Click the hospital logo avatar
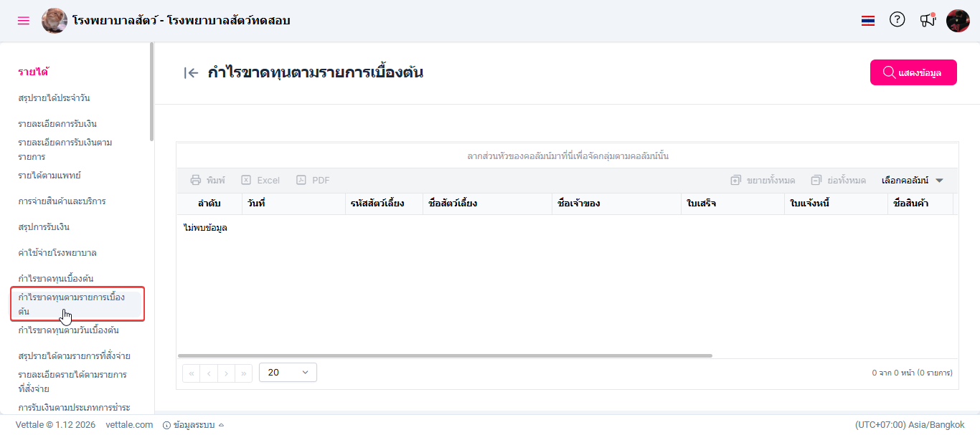980x435 pixels. (x=55, y=21)
